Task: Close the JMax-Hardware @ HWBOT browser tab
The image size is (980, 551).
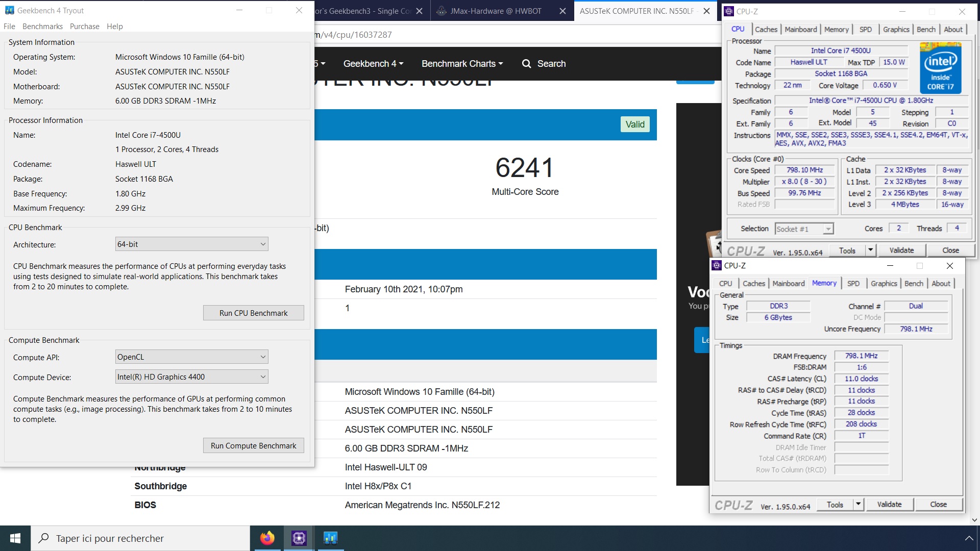Action: tap(562, 11)
